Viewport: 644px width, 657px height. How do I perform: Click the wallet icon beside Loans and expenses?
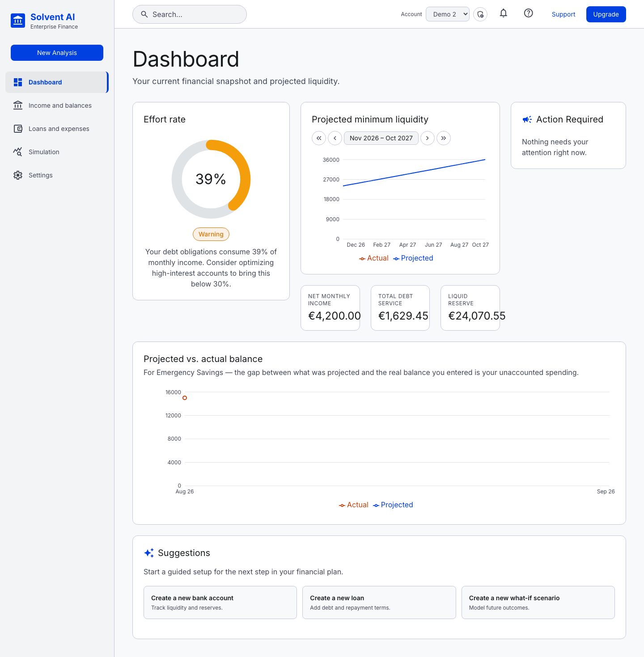coord(18,129)
